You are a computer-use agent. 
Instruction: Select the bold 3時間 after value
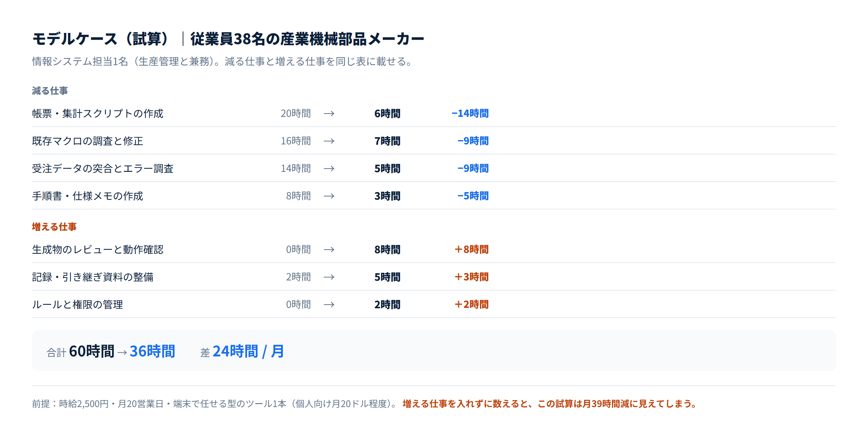[387, 196]
